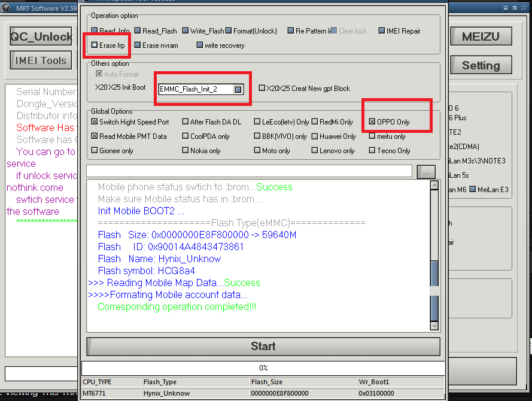Click the MEIZU button in MRT window
The image size is (532, 401).
point(481,37)
